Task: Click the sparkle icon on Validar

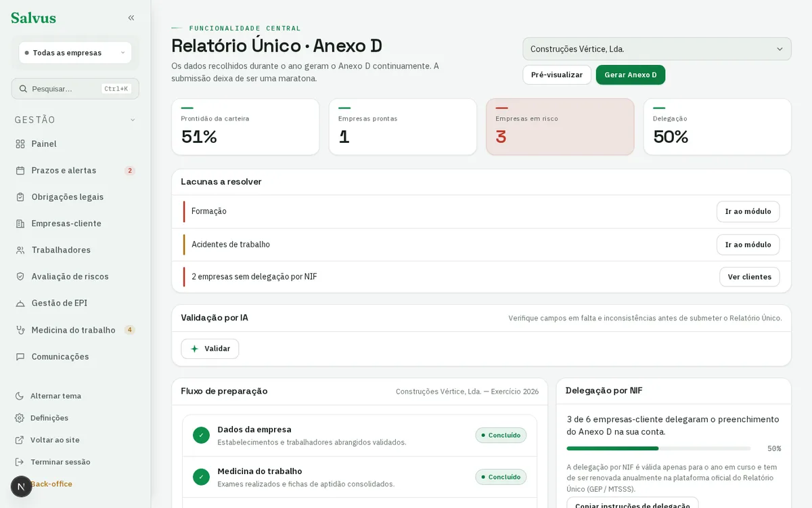Action: 195,349
